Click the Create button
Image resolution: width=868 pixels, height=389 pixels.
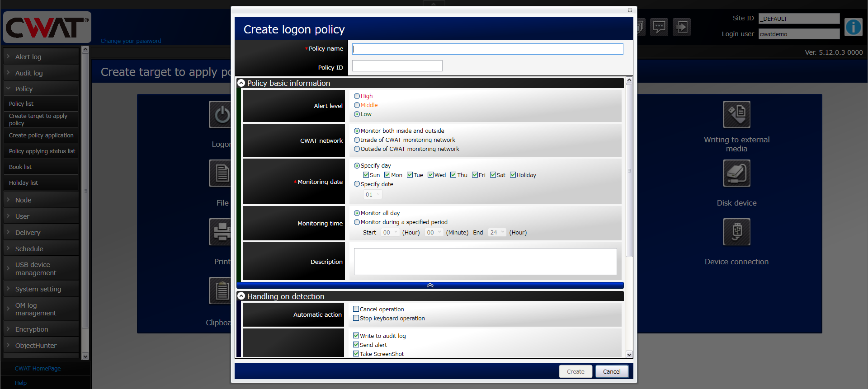(576, 371)
